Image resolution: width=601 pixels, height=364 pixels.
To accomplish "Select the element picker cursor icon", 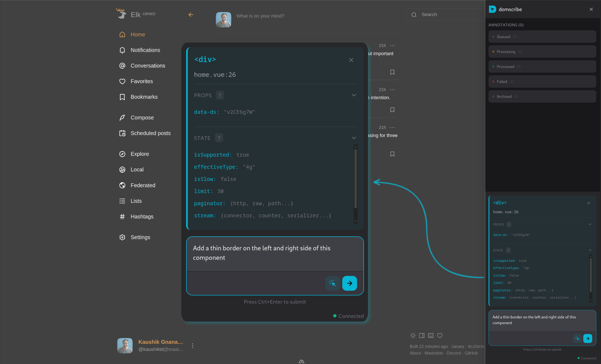I will pyautogui.click(x=333, y=283).
